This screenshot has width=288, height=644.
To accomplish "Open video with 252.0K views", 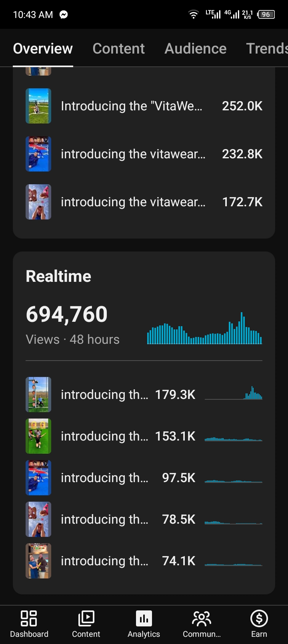I will [144, 106].
